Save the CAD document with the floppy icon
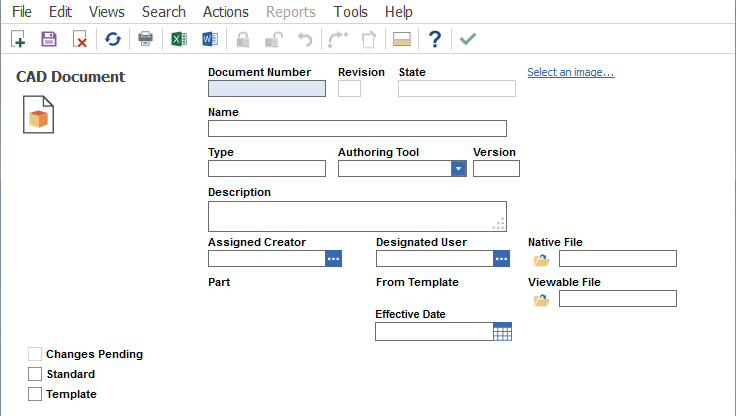This screenshot has height=416, width=736. click(48, 39)
